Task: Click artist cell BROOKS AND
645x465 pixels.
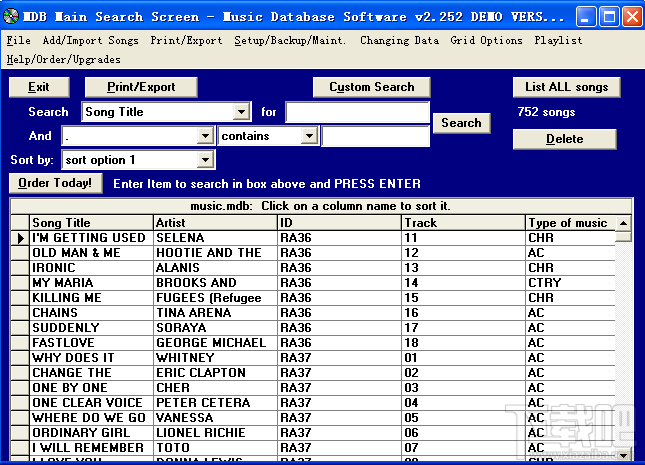Action: pyautogui.click(x=216, y=283)
